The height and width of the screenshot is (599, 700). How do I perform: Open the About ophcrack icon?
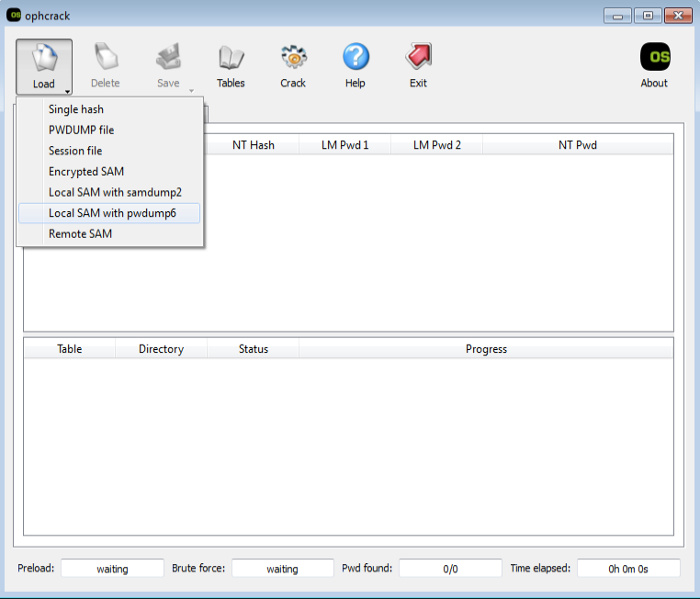[x=654, y=59]
